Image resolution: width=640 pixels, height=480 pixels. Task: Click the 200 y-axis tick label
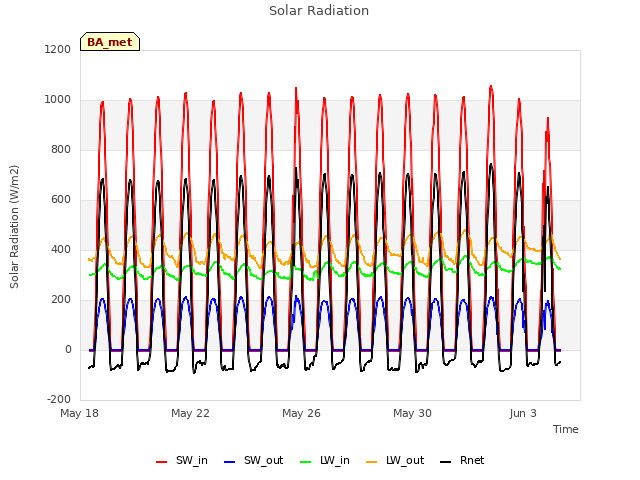pyautogui.click(x=61, y=300)
